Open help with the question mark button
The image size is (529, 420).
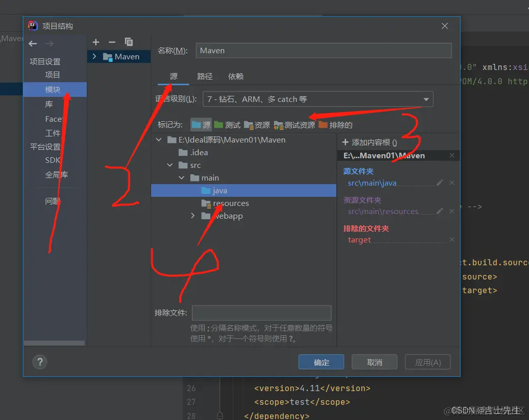40,362
